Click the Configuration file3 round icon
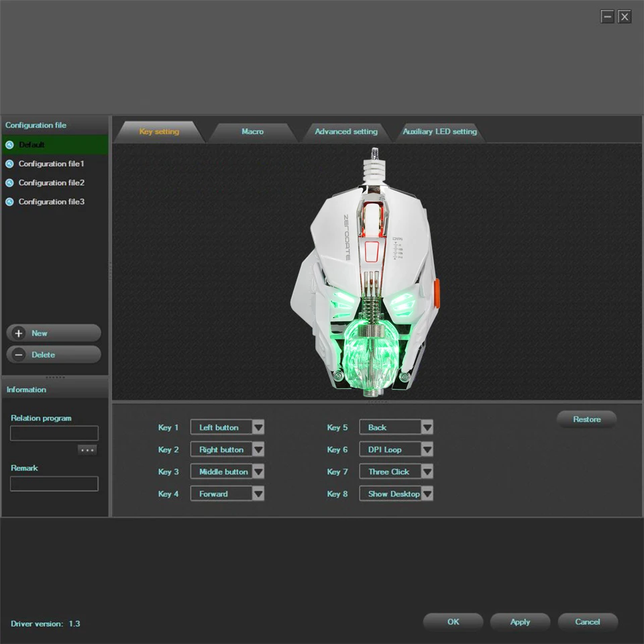Screen dimensions: 644x644 coord(9,202)
